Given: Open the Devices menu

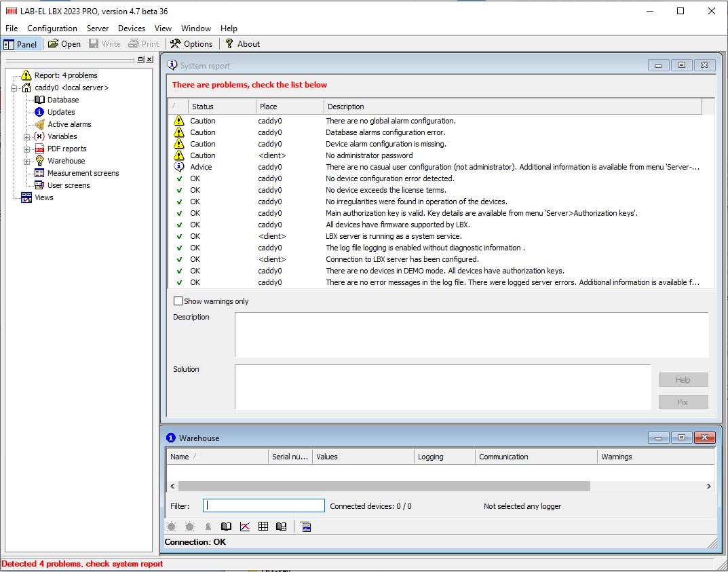Looking at the screenshot, I should [x=132, y=28].
